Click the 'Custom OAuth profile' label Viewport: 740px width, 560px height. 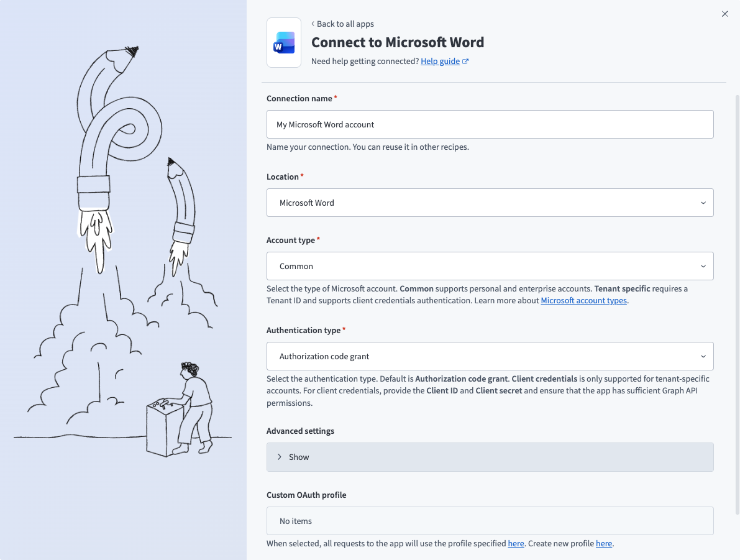[306, 495]
